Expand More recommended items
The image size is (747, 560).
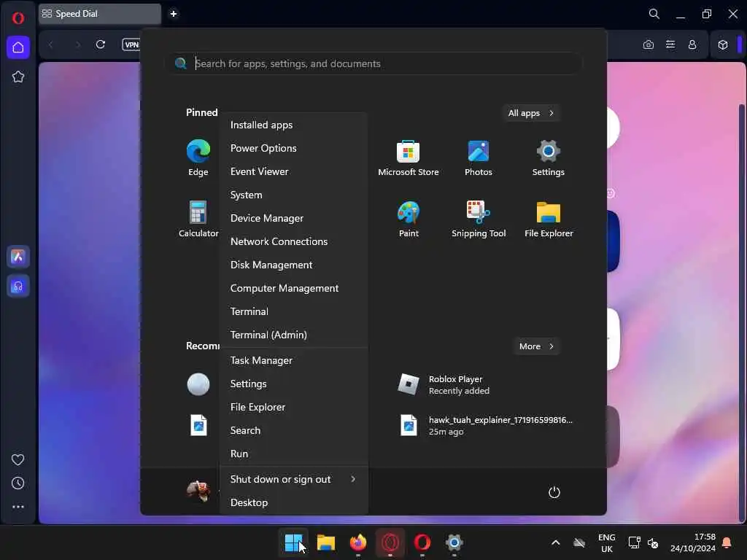(x=536, y=346)
